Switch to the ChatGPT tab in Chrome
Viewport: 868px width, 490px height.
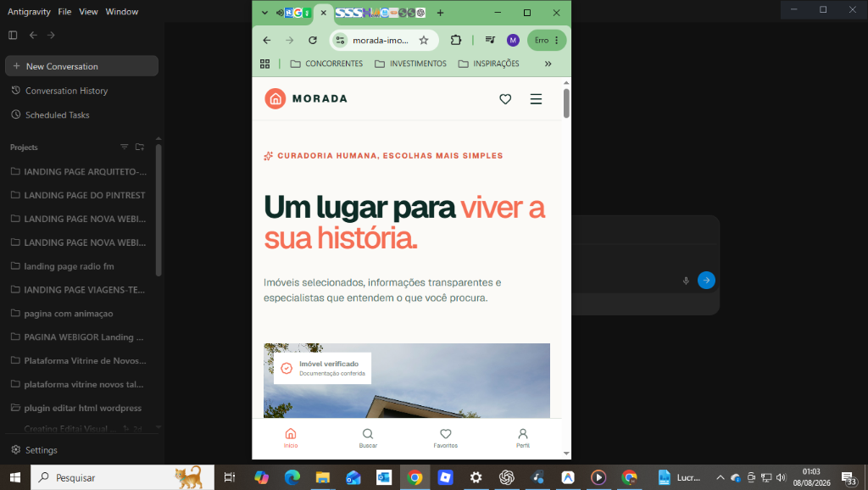(x=420, y=13)
